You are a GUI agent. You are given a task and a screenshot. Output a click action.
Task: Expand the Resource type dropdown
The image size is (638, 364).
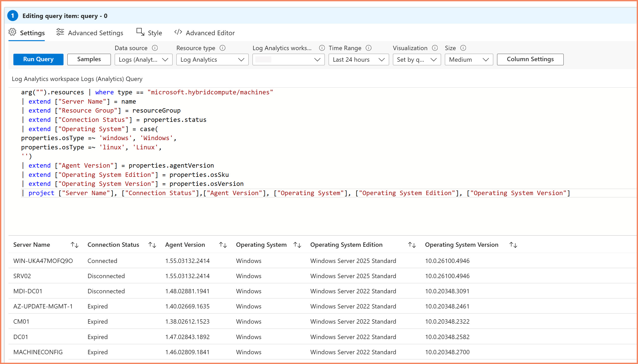[x=212, y=60]
